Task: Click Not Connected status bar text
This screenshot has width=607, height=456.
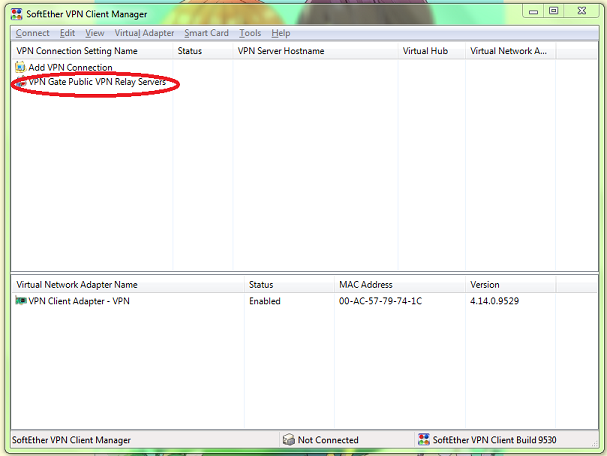Action: tap(328, 440)
